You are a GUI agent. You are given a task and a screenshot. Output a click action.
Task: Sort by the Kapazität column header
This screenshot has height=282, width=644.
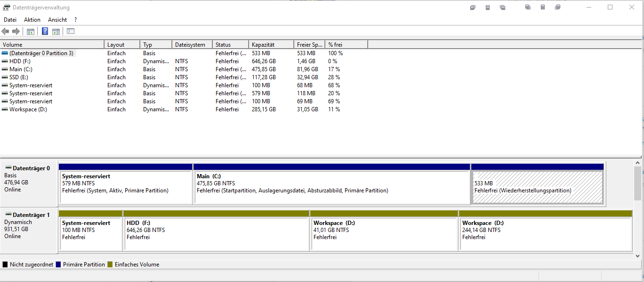271,44
